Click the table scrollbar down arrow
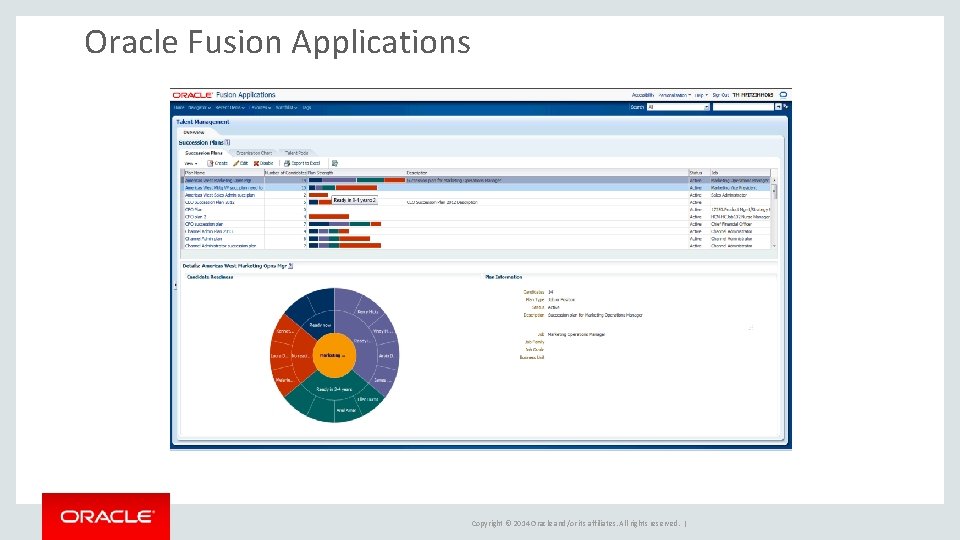 (774, 246)
